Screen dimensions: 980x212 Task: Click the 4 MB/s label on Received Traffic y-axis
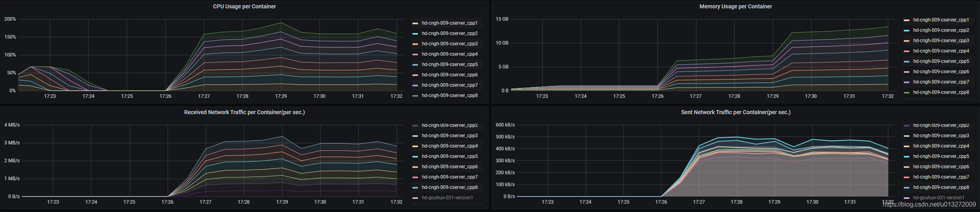click(x=12, y=125)
